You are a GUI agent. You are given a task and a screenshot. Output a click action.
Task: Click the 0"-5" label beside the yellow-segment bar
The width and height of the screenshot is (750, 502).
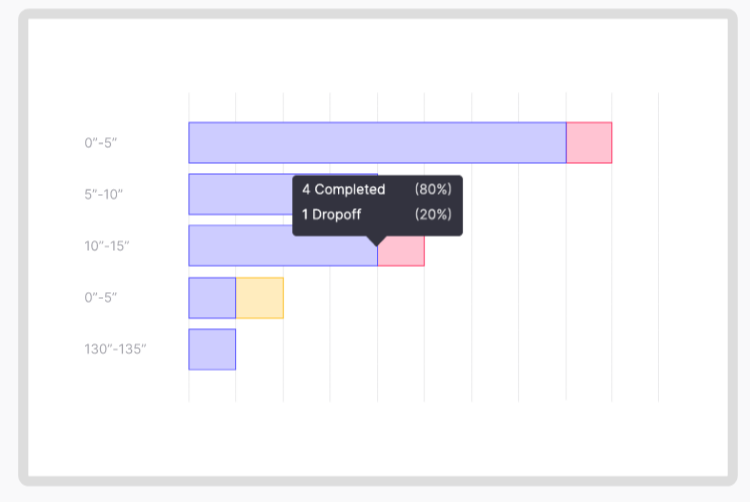pyautogui.click(x=101, y=298)
